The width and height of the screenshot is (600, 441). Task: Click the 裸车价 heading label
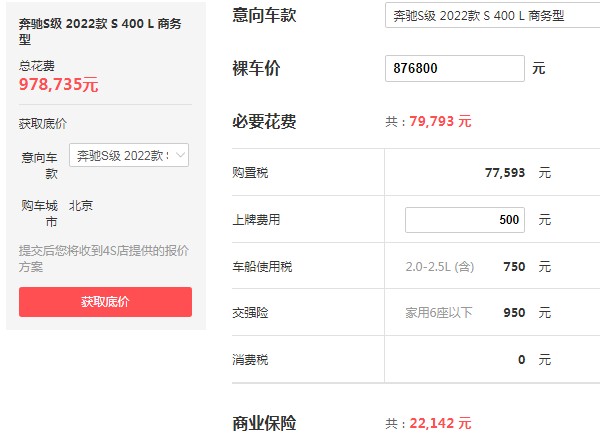click(x=256, y=69)
